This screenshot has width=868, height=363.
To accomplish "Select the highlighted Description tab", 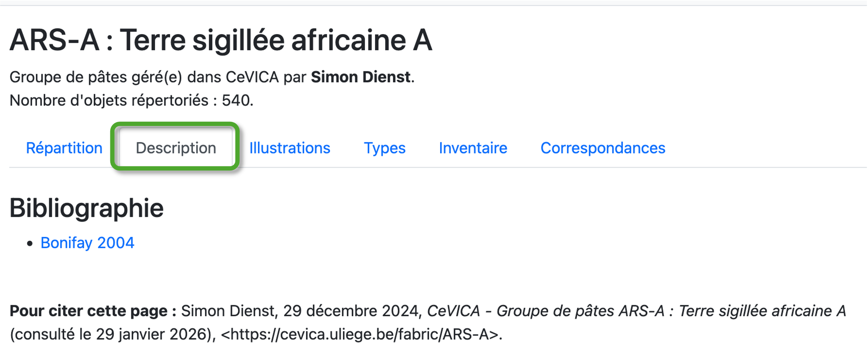I will 176,148.
